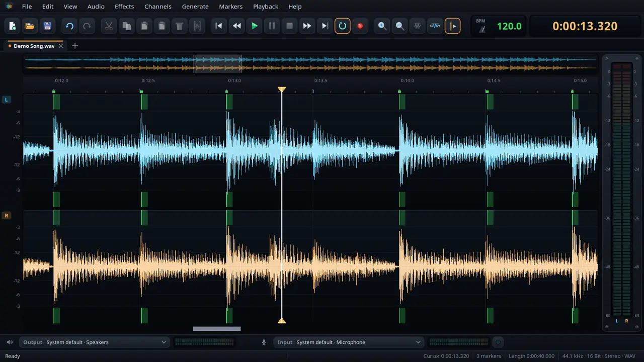Skip to end of the track
This screenshot has height=362, width=644.
click(x=325, y=26)
